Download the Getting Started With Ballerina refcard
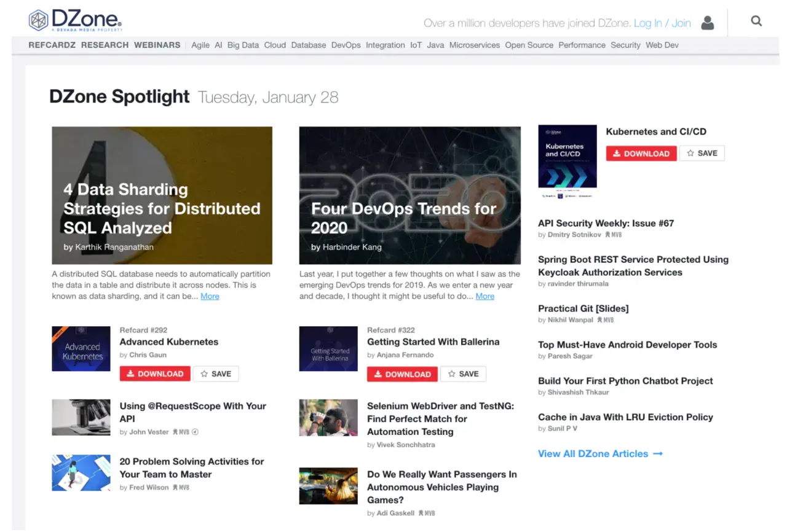Image resolution: width=787 pixels, height=532 pixels. [x=402, y=374]
